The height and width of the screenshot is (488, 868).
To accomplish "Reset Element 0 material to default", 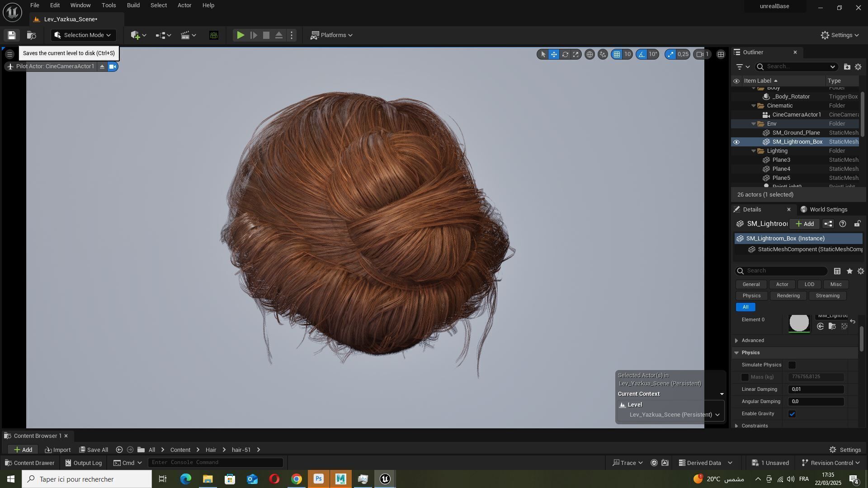I will [x=853, y=322].
